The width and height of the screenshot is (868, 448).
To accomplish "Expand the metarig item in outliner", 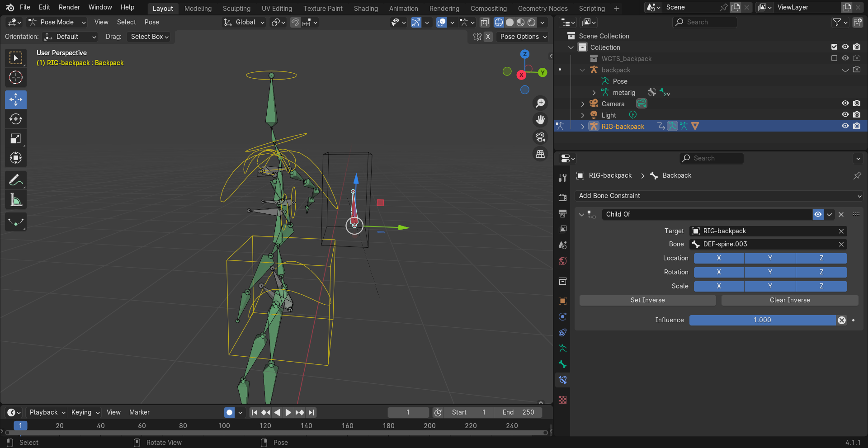I will pos(594,93).
